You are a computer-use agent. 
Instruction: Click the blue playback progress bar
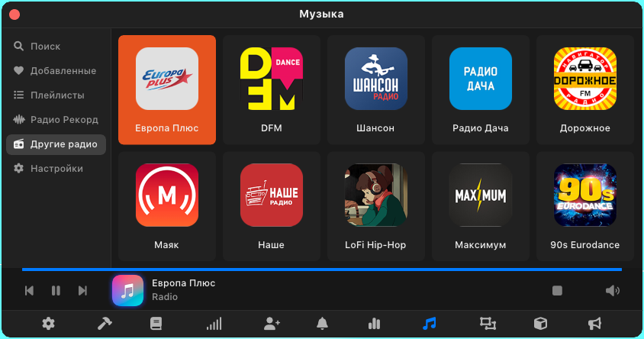click(x=321, y=270)
